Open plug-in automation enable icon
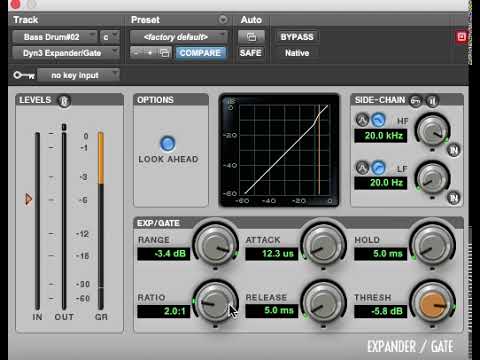 tap(251, 37)
